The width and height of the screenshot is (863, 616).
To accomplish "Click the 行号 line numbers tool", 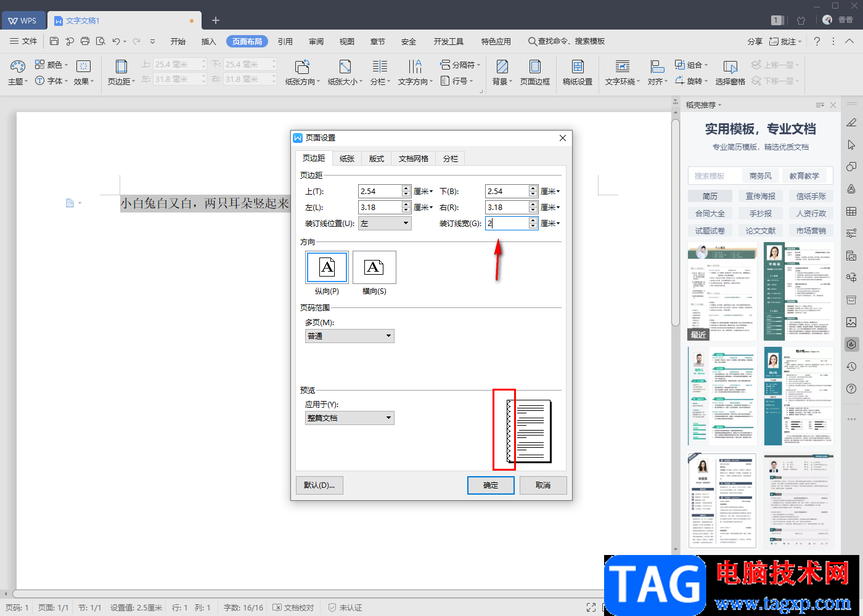I will pos(456,81).
